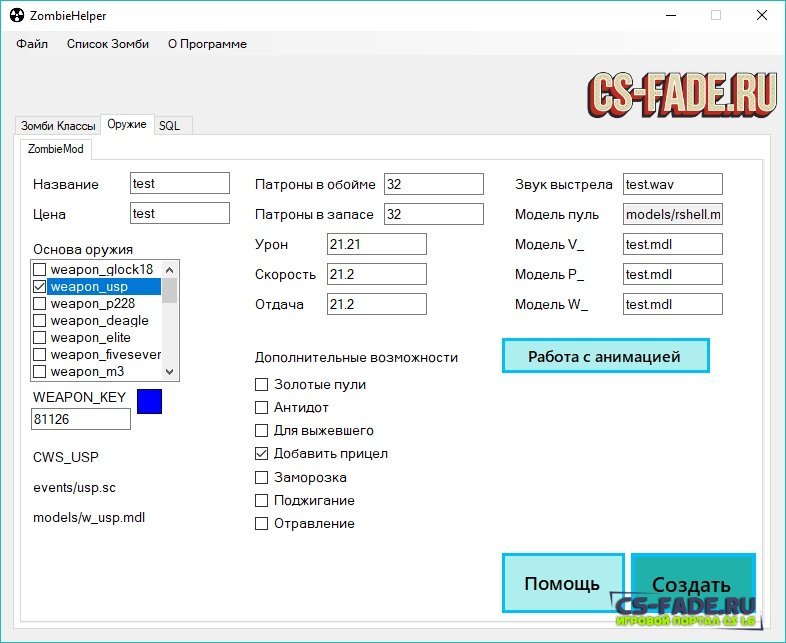Enable Для выжевшего option
The width and height of the screenshot is (786, 643).
262,431
